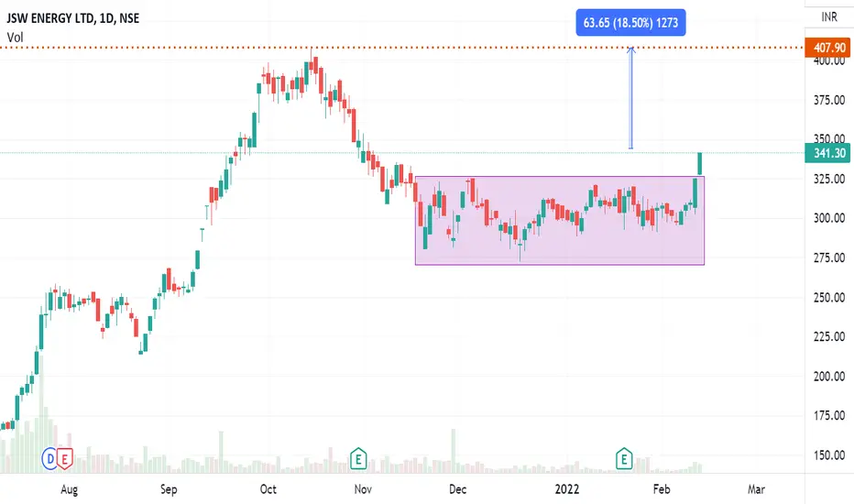Click the Dec label on time axis
The image size is (854, 504).
[x=457, y=489]
